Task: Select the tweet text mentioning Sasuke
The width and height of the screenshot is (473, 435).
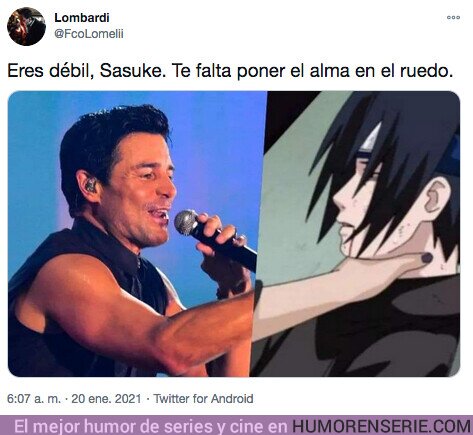Action: 230,71
